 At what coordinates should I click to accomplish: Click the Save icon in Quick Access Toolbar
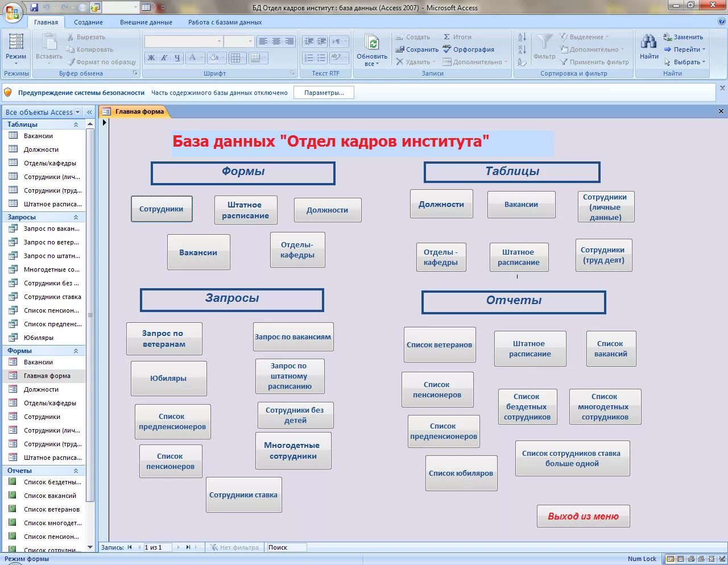(x=34, y=7)
